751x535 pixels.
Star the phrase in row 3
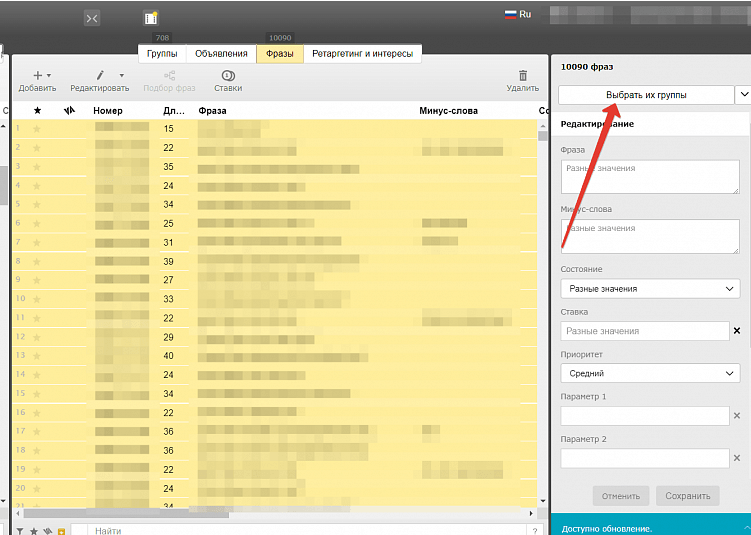point(37,167)
